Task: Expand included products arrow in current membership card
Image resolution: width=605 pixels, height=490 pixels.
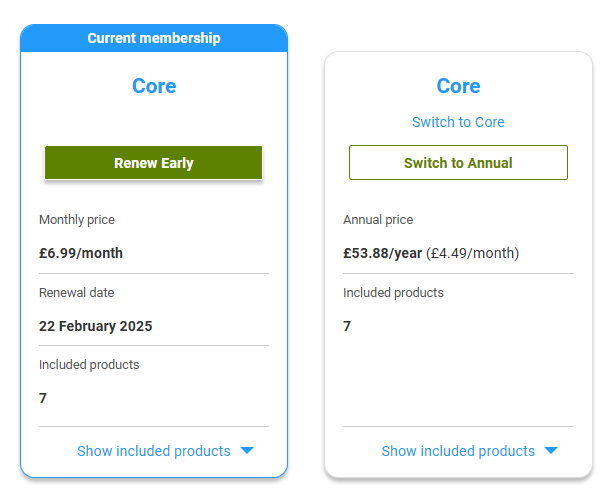Action: pos(247,450)
